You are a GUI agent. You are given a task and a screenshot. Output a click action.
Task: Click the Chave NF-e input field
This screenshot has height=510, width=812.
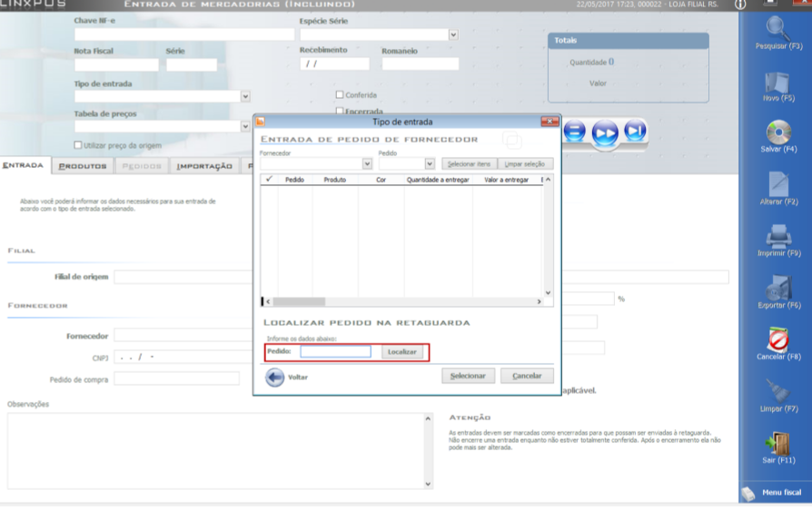[183, 34]
